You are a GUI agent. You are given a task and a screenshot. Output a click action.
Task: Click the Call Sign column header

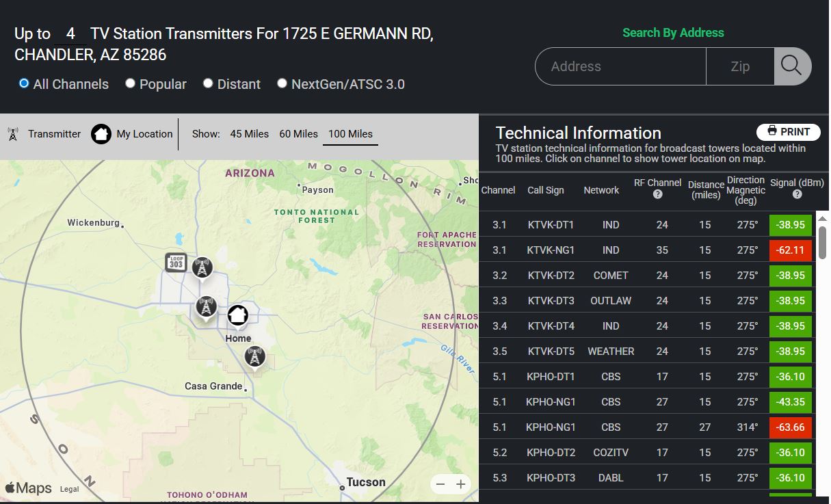546,190
